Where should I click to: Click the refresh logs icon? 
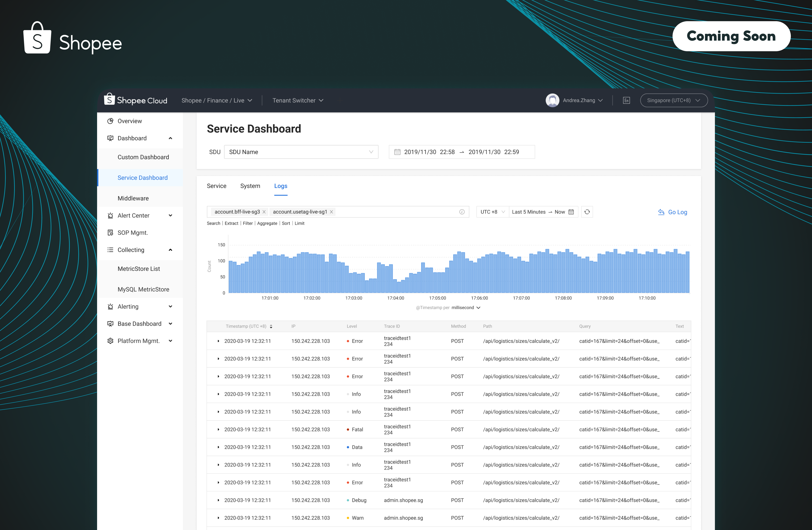point(587,212)
